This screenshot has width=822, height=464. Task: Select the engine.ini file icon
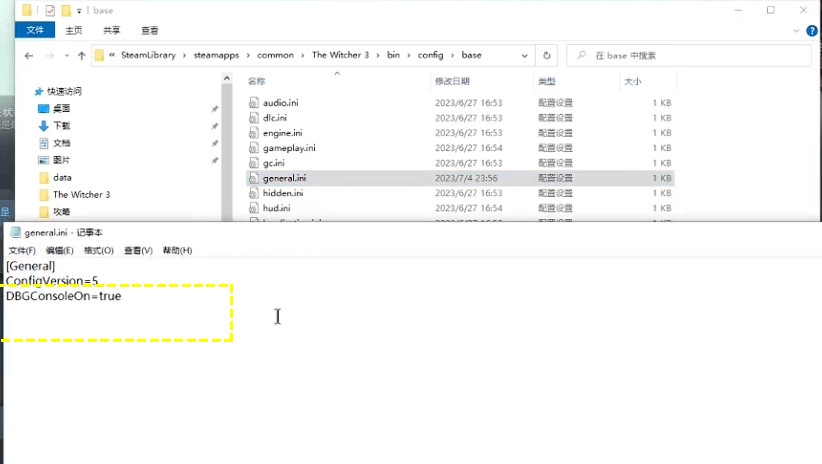(x=254, y=133)
